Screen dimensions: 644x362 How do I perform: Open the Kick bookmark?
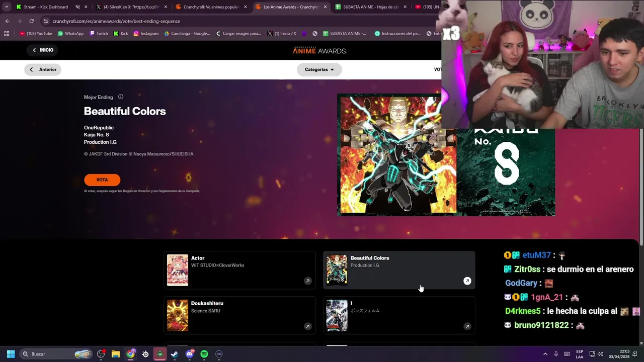(121, 34)
